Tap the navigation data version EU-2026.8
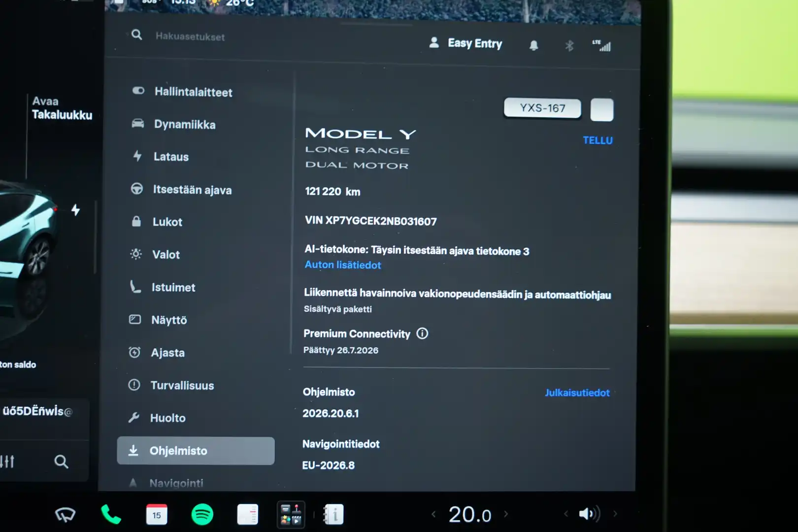 (x=328, y=465)
